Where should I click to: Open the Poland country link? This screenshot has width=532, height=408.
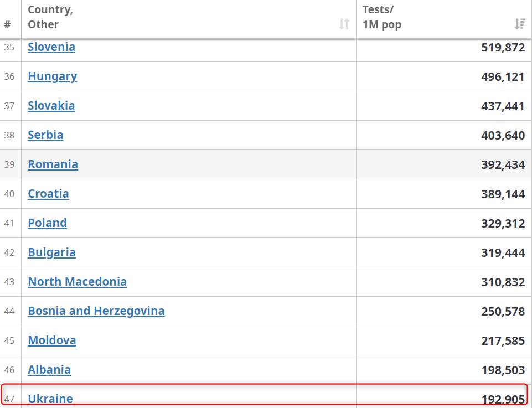click(x=47, y=223)
